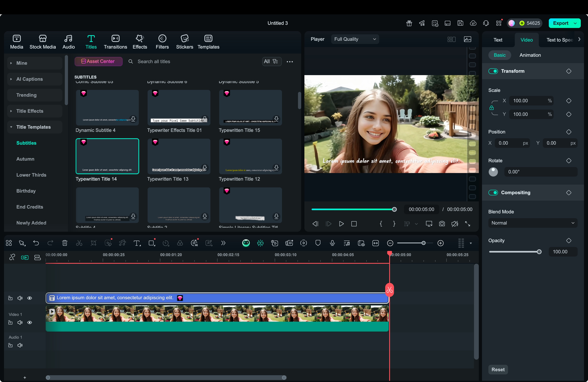The image size is (588, 382).
Task: Click the voiceover microphone icon
Action: pyautogui.click(x=332, y=243)
